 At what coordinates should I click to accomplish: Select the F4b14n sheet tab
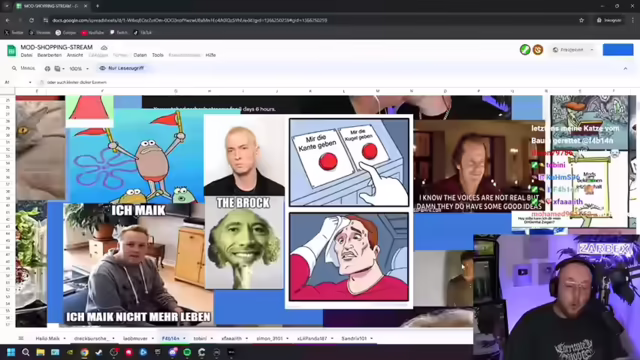[x=171, y=338]
